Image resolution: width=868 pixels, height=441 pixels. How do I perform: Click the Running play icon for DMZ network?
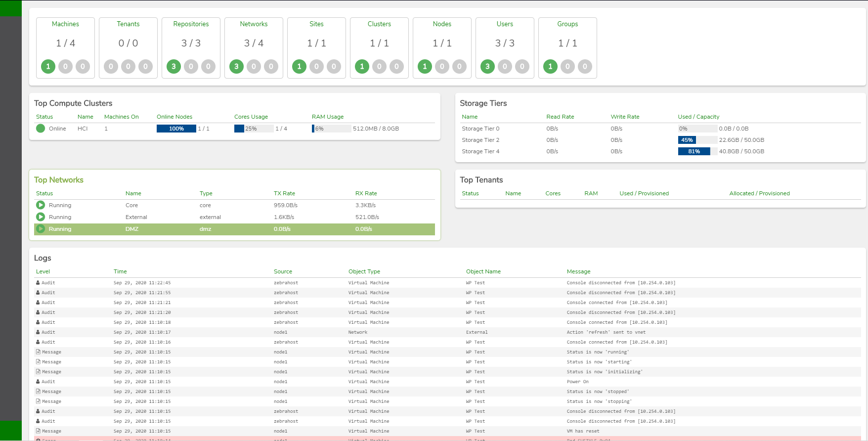tap(41, 228)
